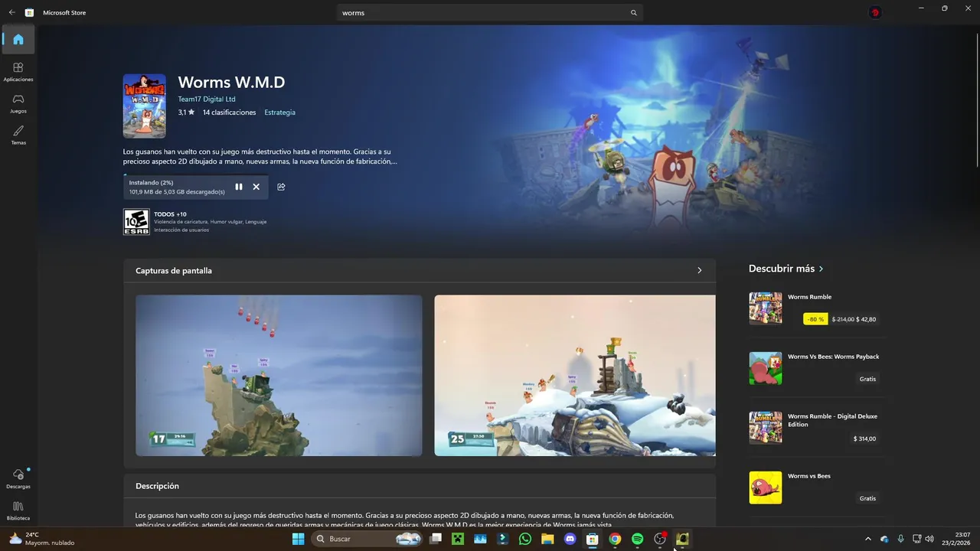Open Google Chrome from the taskbar
Viewport: 980px width, 551px height.
tap(615, 539)
